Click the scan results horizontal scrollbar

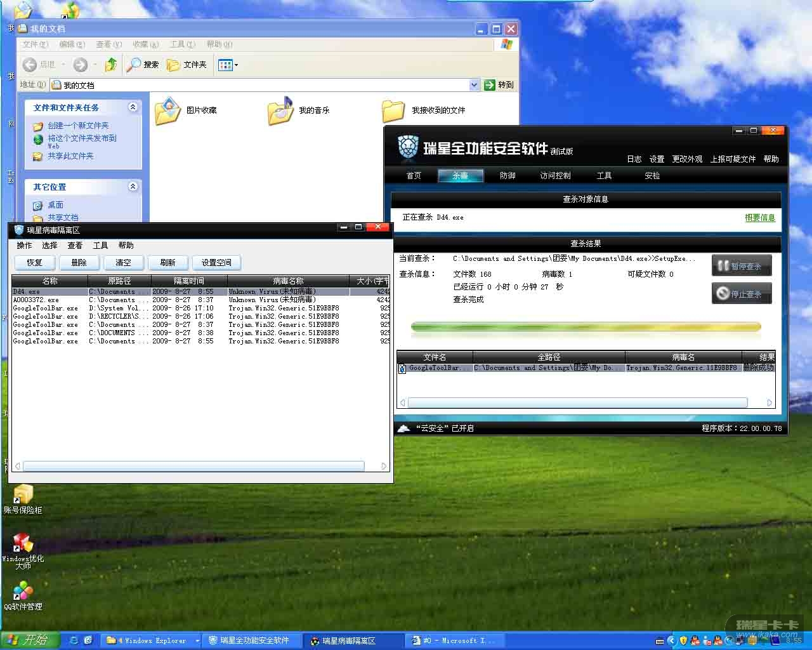tap(578, 402)
